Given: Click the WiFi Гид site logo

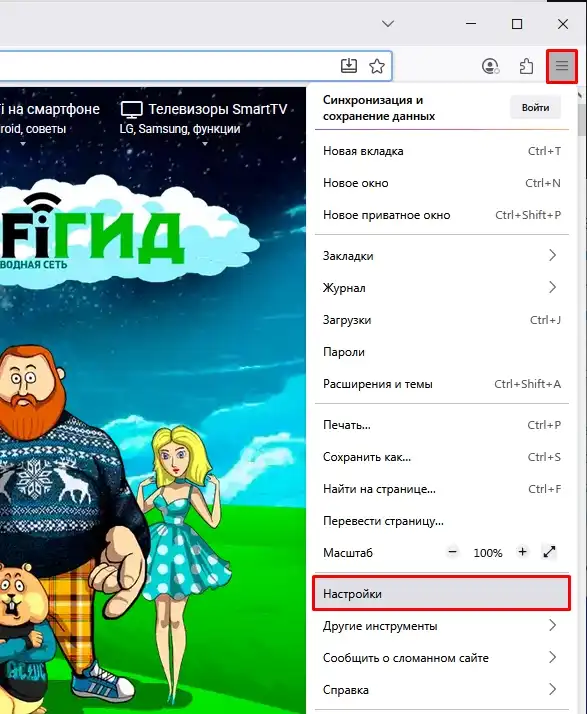Looking at the screenshot, I should pyautogui.click(x=91, y=230).
